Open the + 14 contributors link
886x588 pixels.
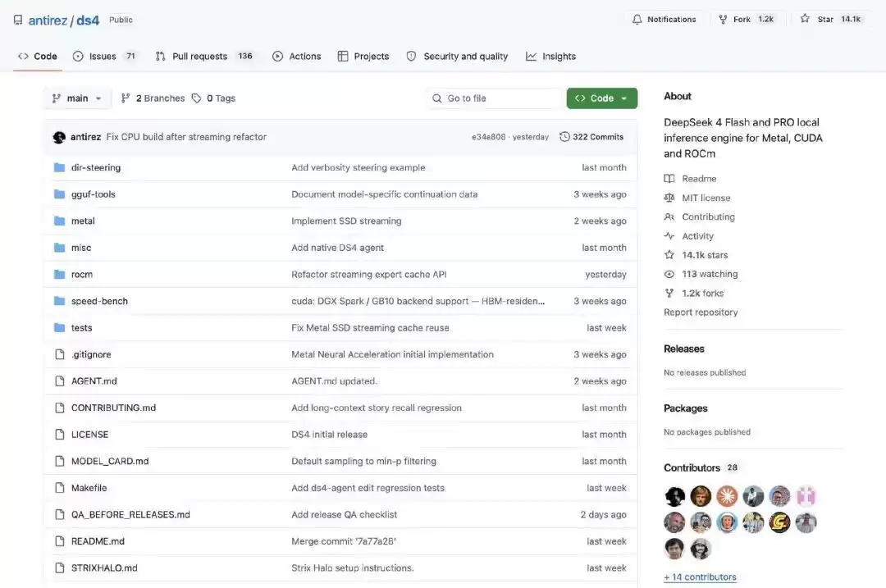pos(700,577)
